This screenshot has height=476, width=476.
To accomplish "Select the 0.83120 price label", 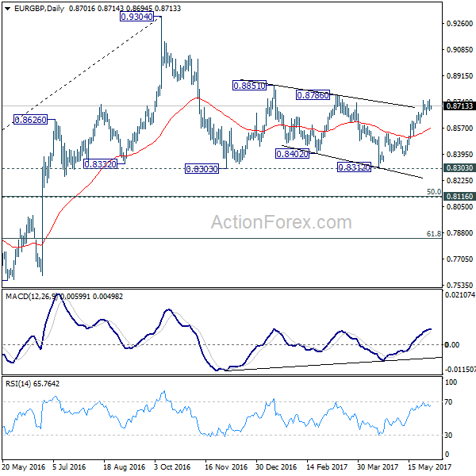I will click(355, 167).
